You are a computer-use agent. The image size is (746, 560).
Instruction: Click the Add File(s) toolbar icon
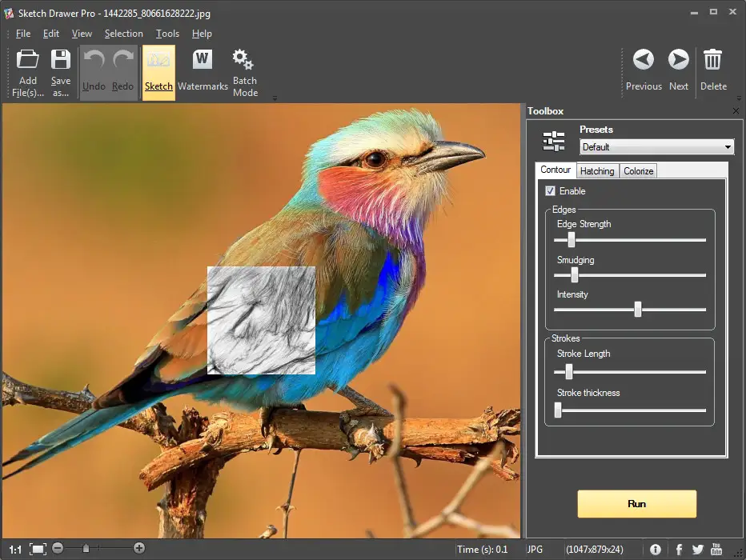tap(27, 59)
